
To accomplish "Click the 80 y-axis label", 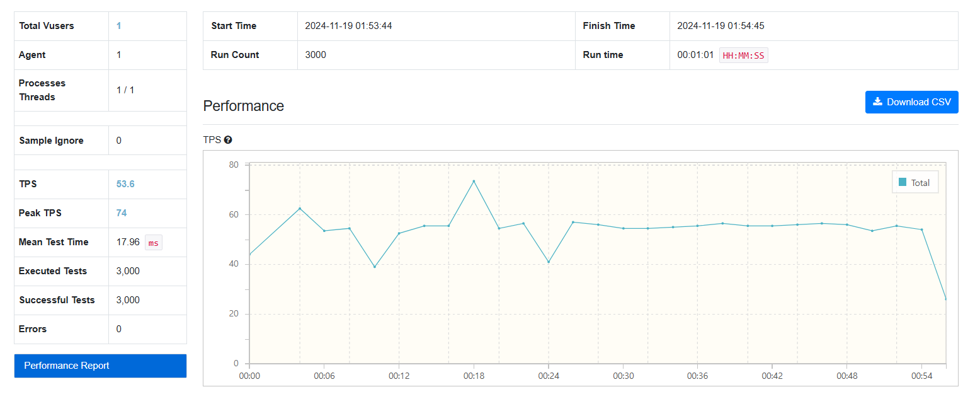I will (x=234, y=165).
